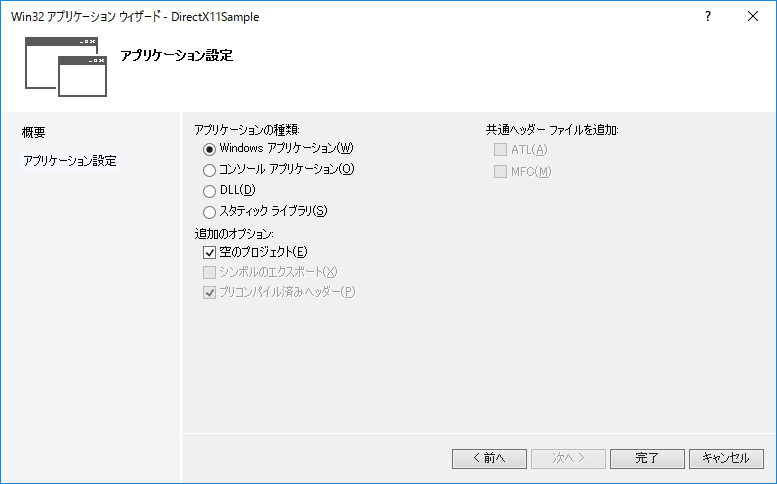Toggle プリコンパイル済みヘッダー checkbox
The height and width of the screenshot is (484, 777).
(x=209, y=292)
